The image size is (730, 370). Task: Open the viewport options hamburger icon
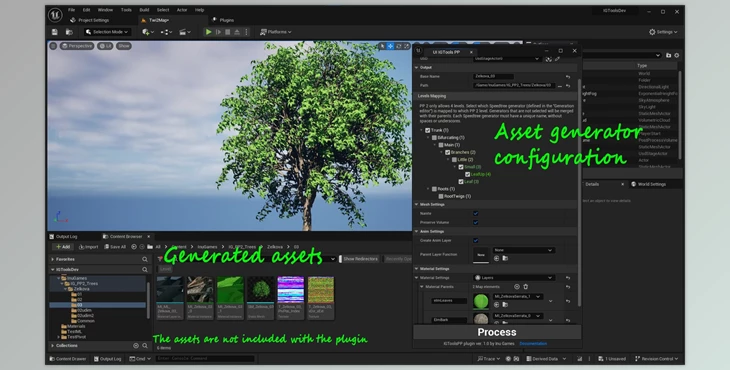[53, 46]
